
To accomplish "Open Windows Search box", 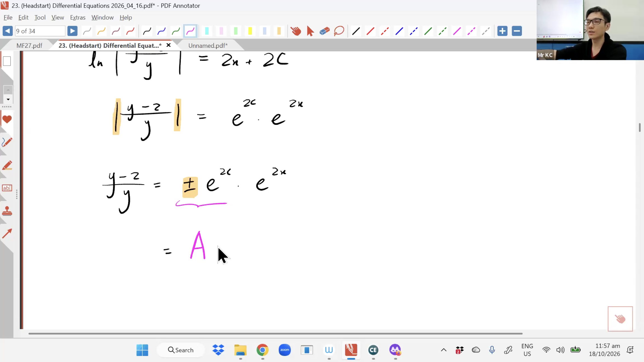I will pyautogui.click(x=180, y=350).
